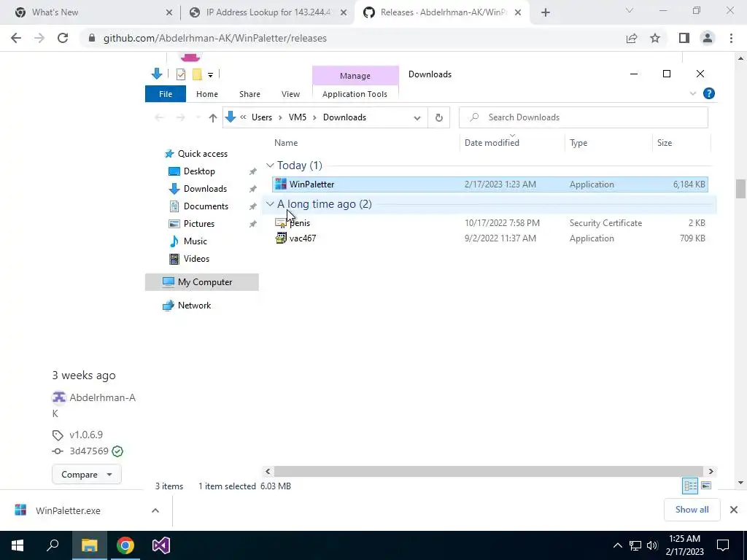Image resolution: width=747 pixels, height=560 pixels.
Task: Click Explorer properties quick-access icon
Action: (x=181, y=74)
